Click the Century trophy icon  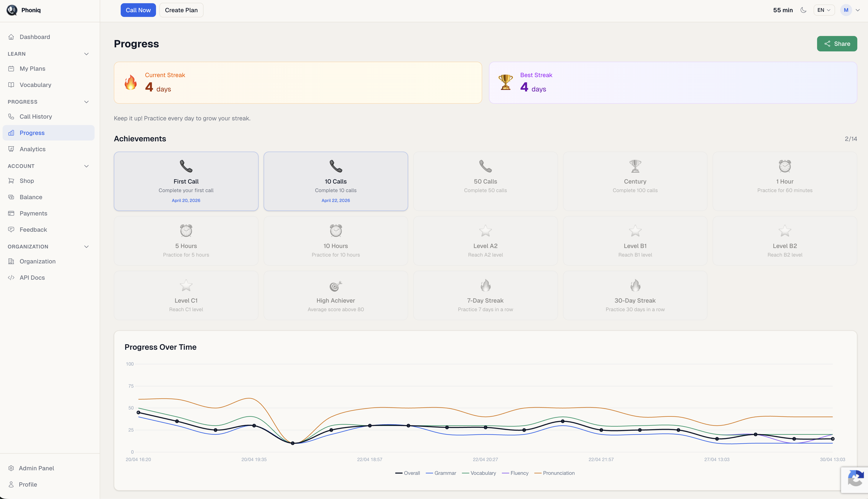[x=635, y=166]
